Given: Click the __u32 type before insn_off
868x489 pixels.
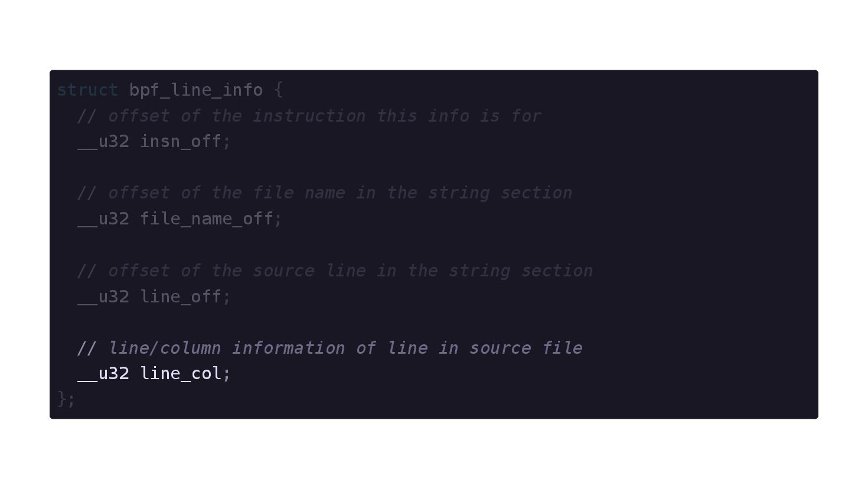Looking at the screenshot, I should coord(103,142).
